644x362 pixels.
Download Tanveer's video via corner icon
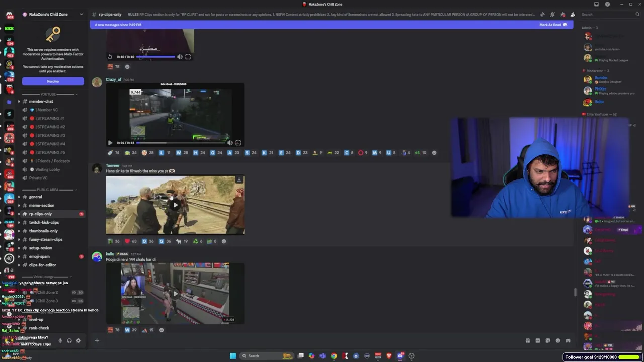239,179
